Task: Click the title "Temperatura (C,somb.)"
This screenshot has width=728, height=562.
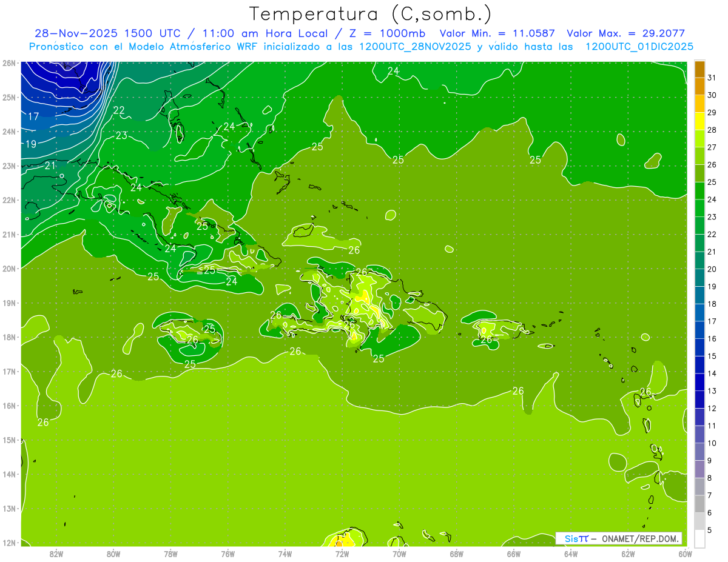Action: [x=371, y=14]
